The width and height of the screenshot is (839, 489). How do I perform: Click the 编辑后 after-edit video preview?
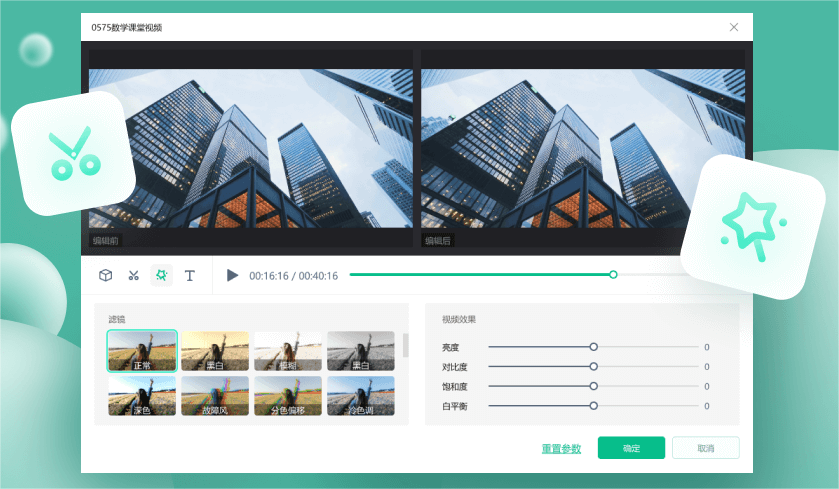pyautogui.click(x=583, y=148)
